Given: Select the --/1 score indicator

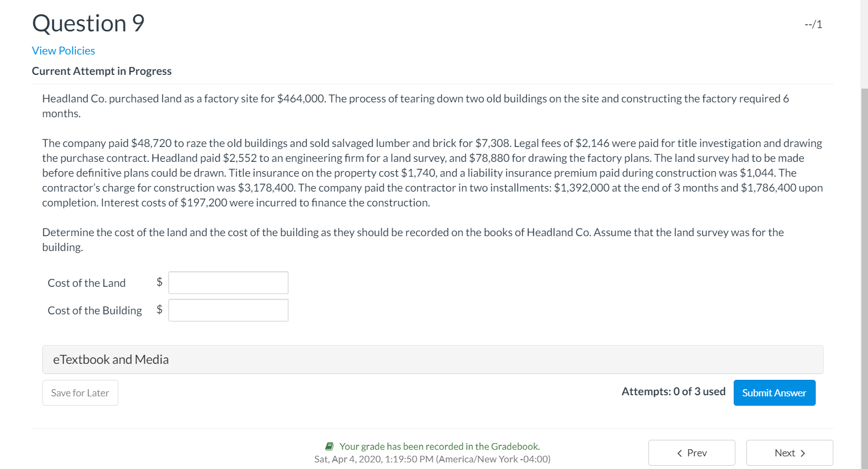Looking at the screenshot, I should (x=813, y=24).
